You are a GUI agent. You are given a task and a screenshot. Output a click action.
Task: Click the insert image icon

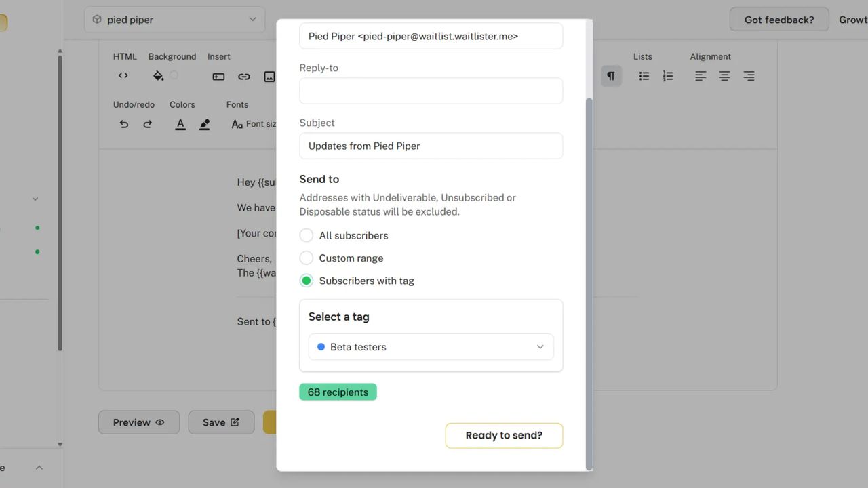pyautogui.click(x=269, y=76)
